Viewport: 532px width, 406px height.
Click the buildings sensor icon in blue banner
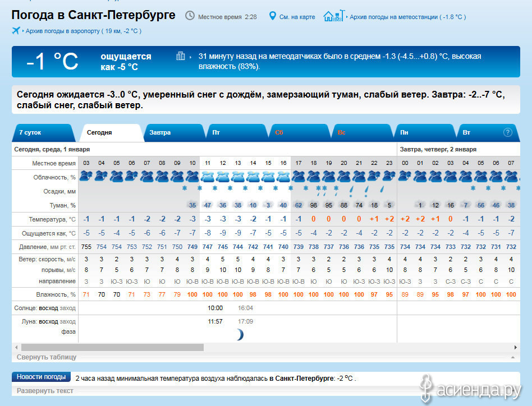click(181, 56)
